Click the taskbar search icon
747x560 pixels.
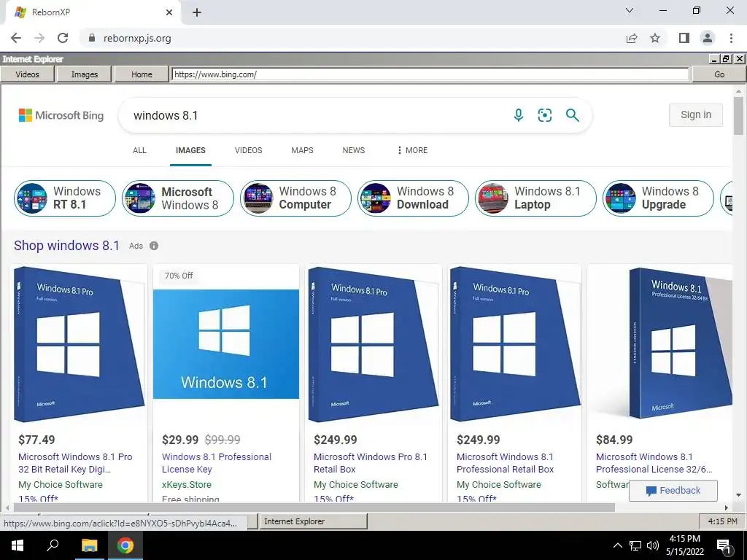click(53, 545)
